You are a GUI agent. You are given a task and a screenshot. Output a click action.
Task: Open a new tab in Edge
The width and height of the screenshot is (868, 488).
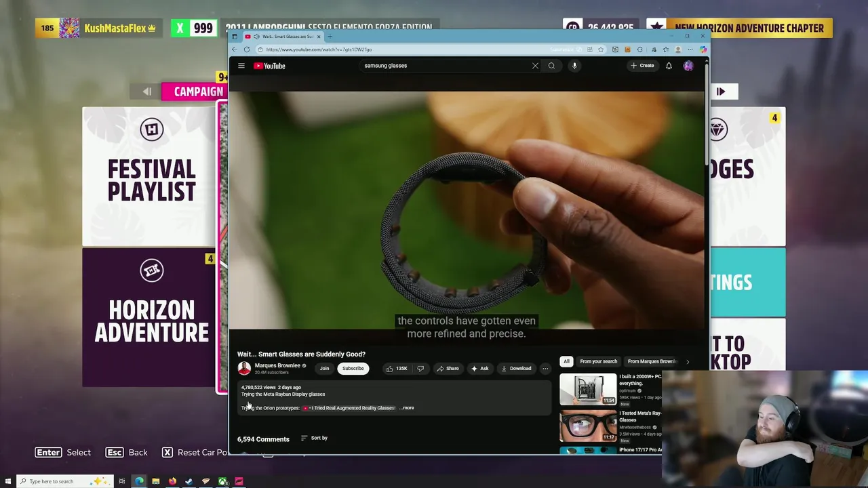tap(330, 37)
